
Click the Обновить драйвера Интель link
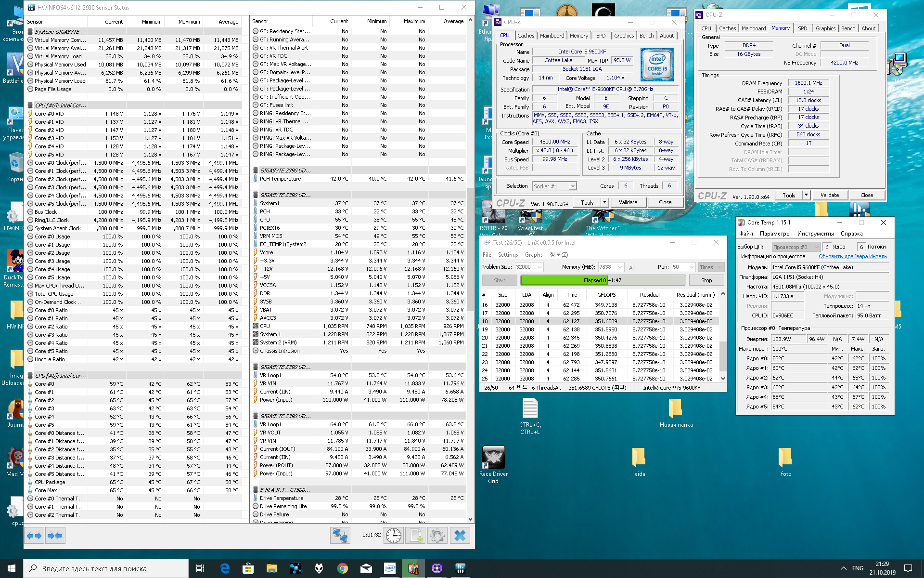pos(852,256)
